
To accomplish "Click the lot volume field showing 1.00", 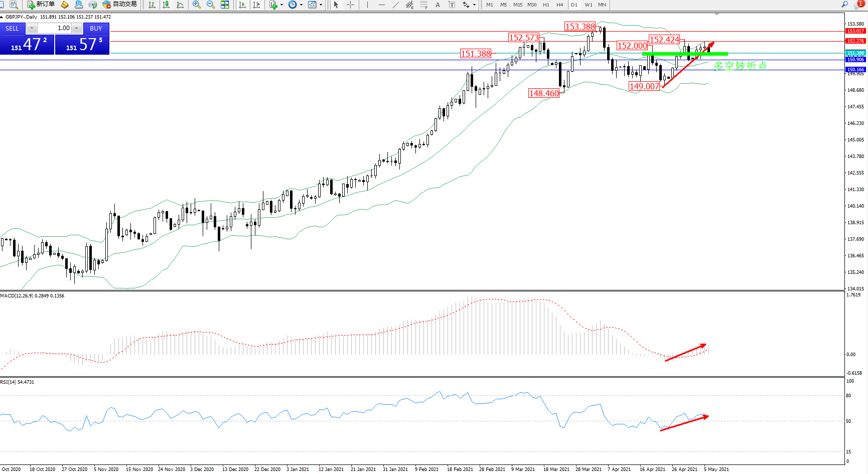I will (54, 28).
